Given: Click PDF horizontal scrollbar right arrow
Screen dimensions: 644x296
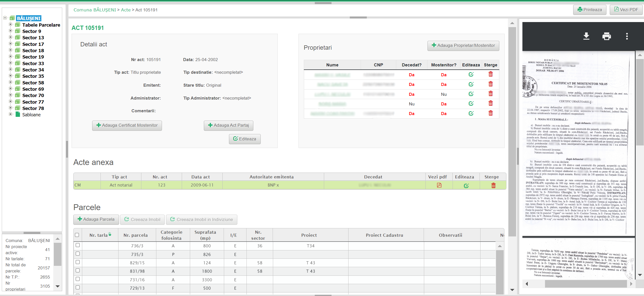Looking at the screenshot, I should click(631, 284).
